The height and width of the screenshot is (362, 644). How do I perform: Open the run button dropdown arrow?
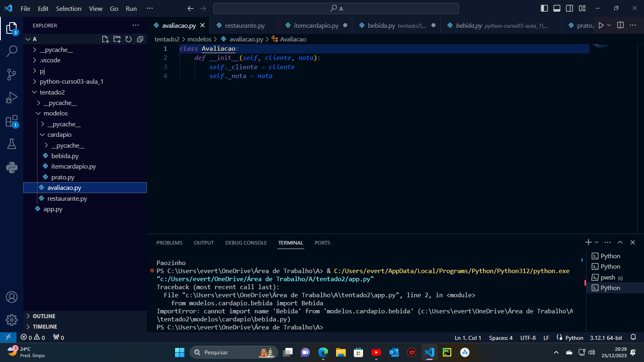(609, 25)
